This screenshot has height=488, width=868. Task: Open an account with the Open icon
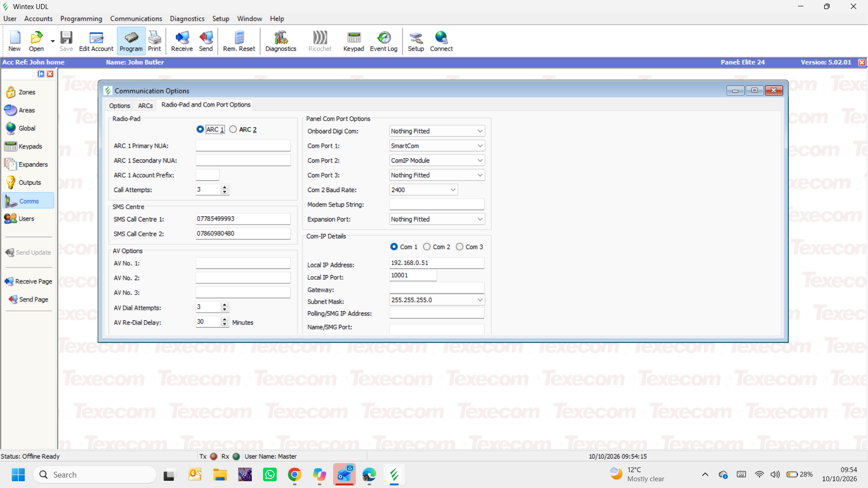pos(36,41)
